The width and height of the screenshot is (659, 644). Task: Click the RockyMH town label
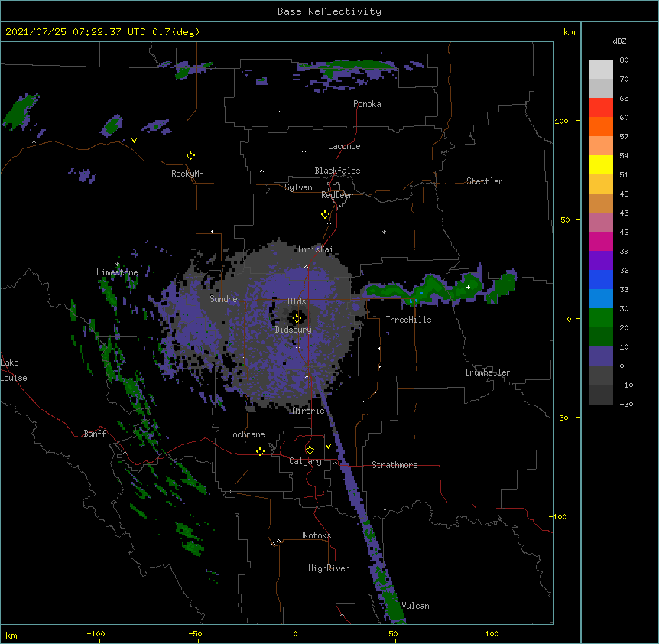point(187,174)
